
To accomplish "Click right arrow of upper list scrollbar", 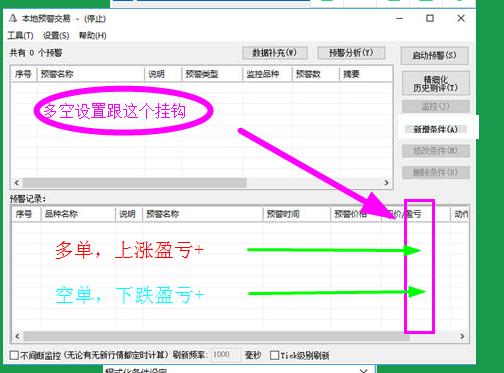I will (x=386, y=183).
